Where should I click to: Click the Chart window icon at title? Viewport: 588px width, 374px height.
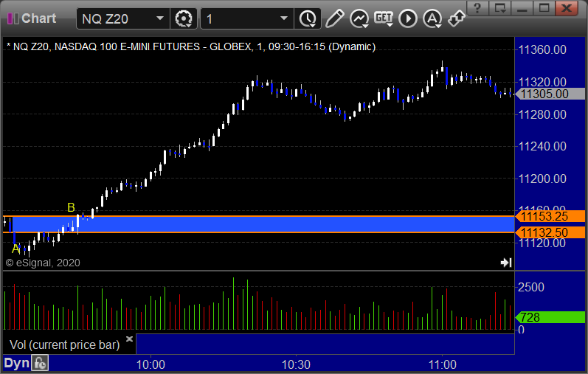[13, 18]
